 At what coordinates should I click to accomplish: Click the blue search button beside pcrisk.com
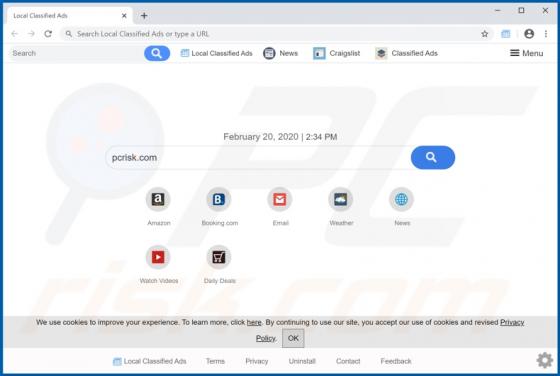coord(433,157)
